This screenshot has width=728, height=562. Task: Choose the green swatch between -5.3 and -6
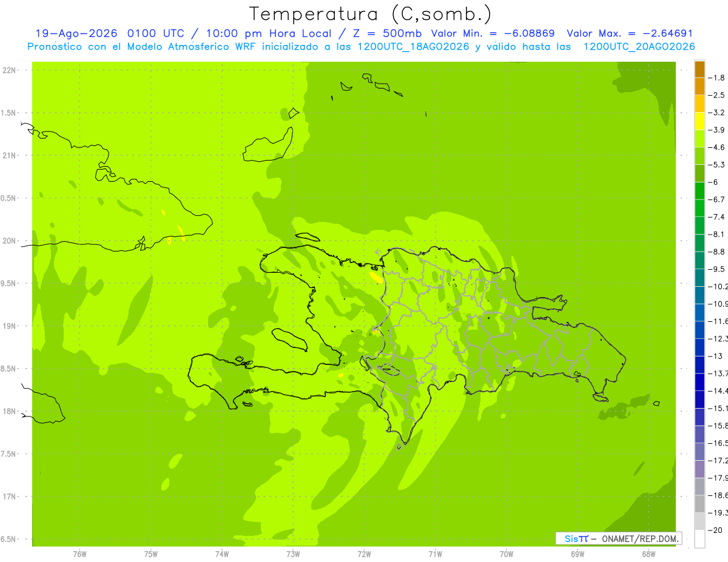[x=699, y=173]
